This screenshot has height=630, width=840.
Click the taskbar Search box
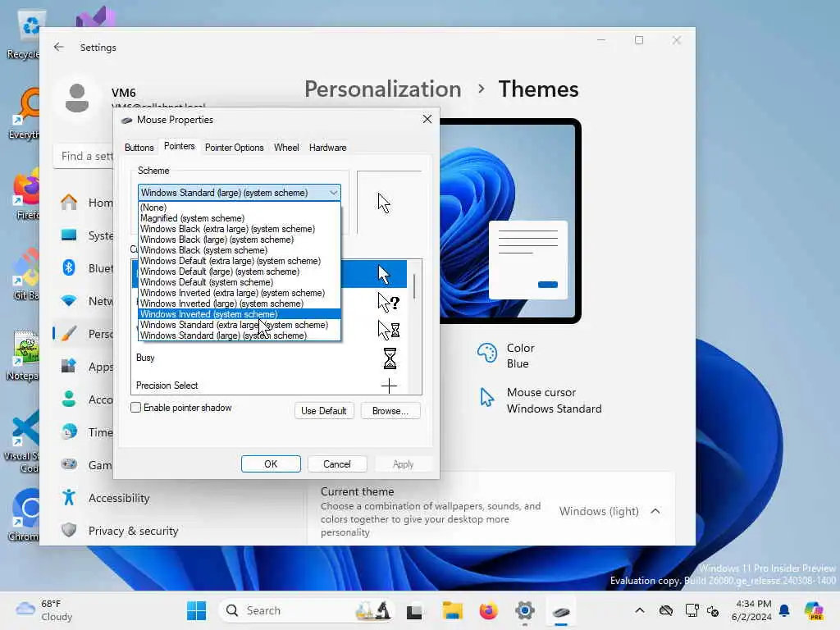(x=306, y=610)
